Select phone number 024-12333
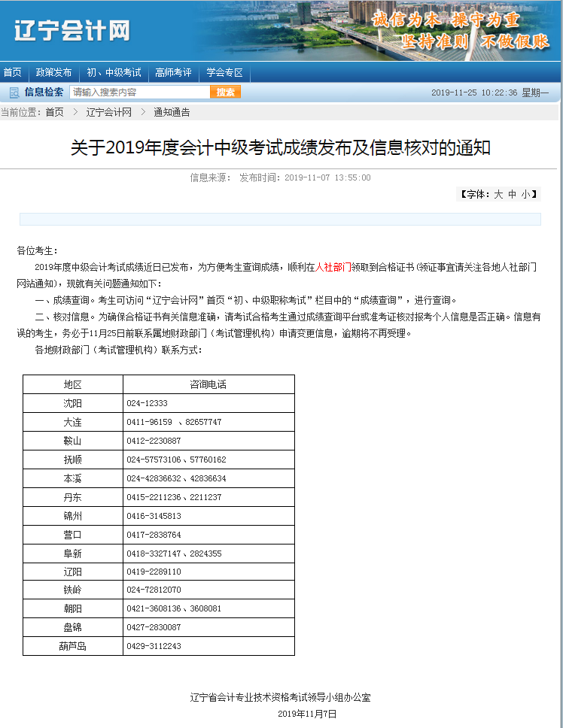The image size is (563, 728). (x=148, y=403)
